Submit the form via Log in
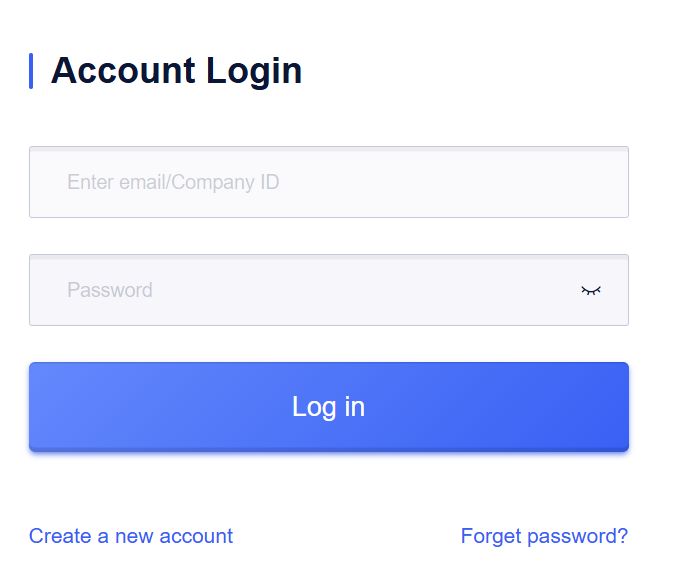The height and width of the screenshot is (584, 674). pyautogui.click(x=329, y=407)
